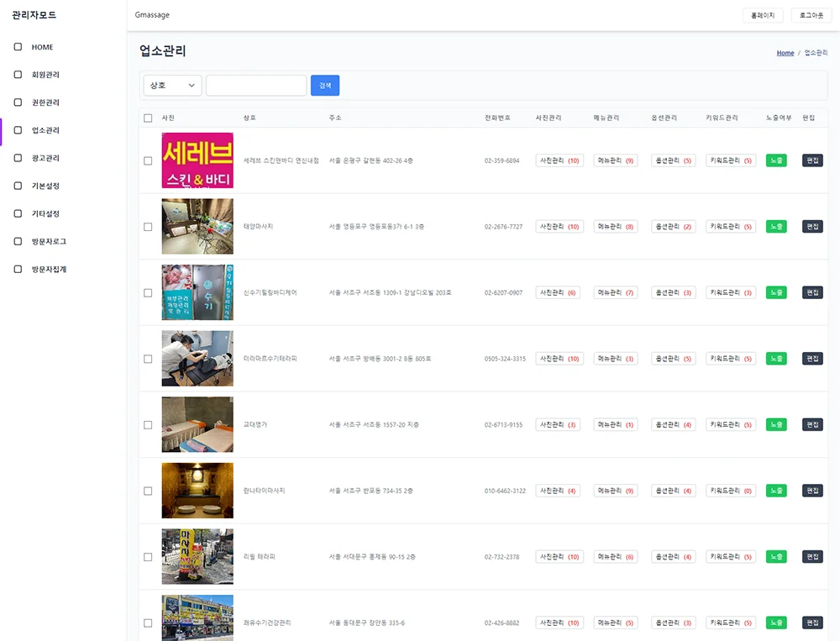Click the HOME icon in the sidebar
This screenshot has width=840, height=641.
[x=18, y=47]
